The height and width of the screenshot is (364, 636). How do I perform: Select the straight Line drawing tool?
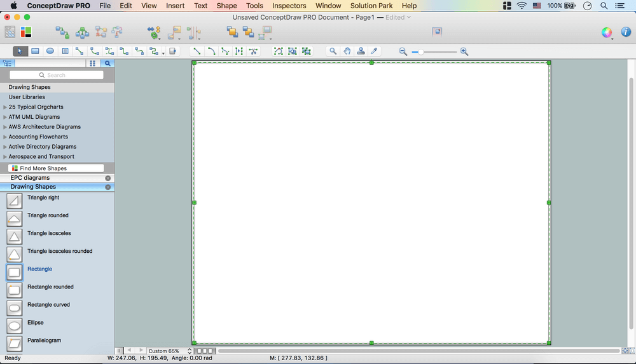197,51
